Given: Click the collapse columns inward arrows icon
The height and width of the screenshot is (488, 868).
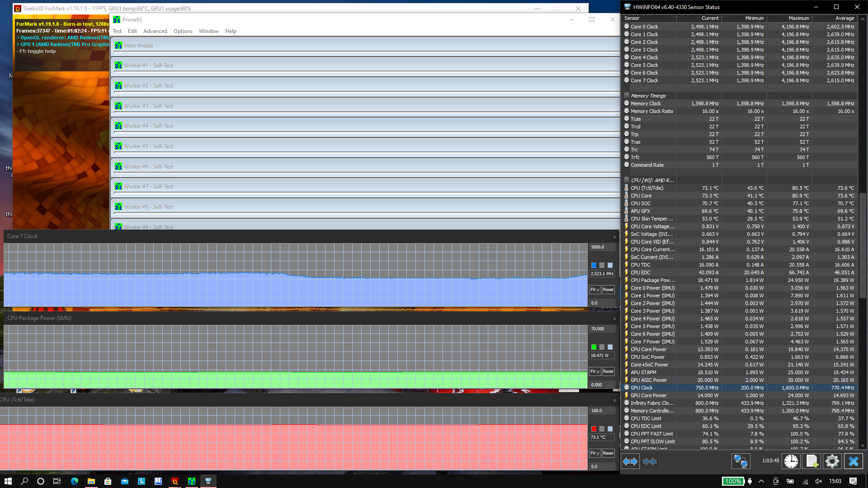Looking at the screenshot, I should pos(650,461).
